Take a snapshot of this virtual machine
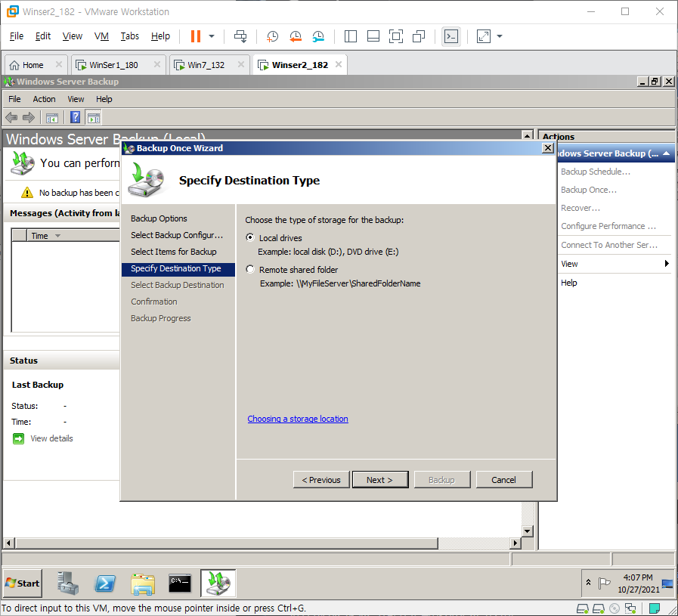This screenshot has width=678, height=616. click(x=272, y=36)
